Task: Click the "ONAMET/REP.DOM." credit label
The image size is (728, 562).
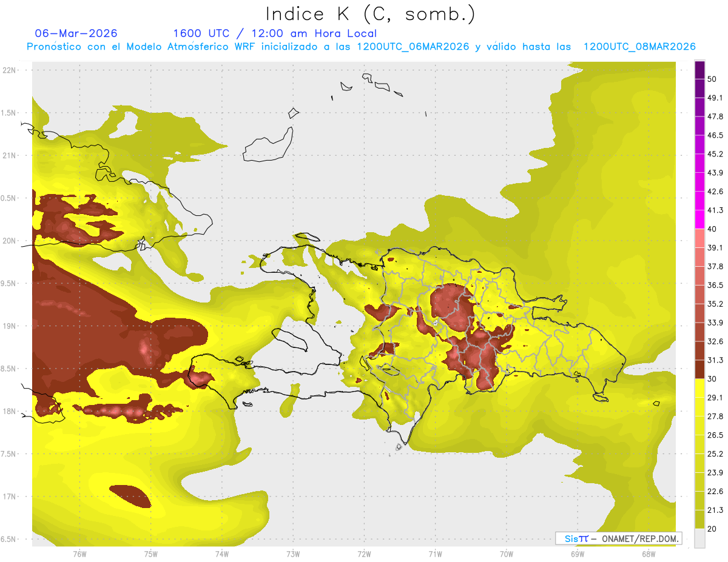Action: click(x=641, y=538)
